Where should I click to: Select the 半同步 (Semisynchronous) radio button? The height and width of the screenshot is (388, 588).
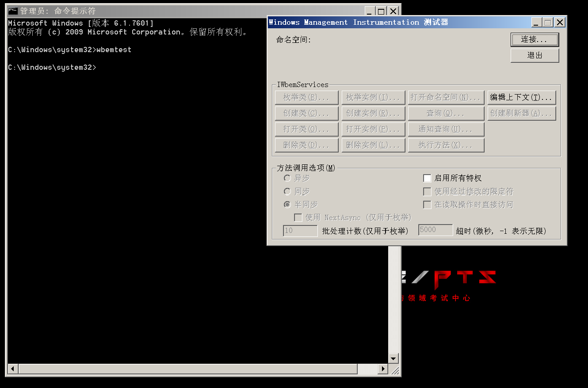(x=287, y=205)
